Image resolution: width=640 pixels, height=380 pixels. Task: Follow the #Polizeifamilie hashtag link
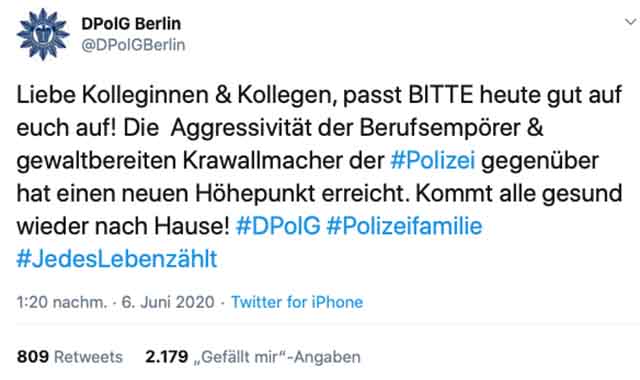tap(404, 226)
